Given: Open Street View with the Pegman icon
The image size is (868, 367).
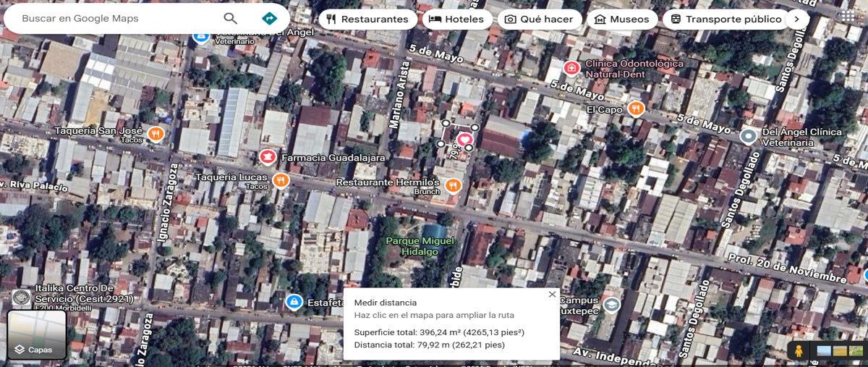Looking at the screenshot, I should [799, 351].
